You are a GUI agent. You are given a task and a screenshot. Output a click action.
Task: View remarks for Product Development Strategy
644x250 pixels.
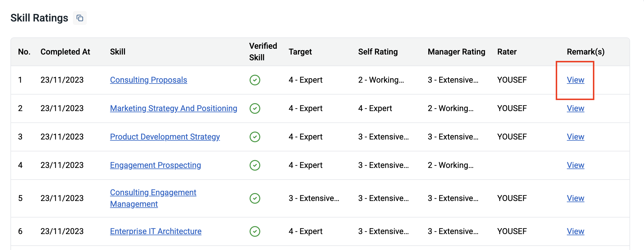pyautogui.click(x=575, y=137)
